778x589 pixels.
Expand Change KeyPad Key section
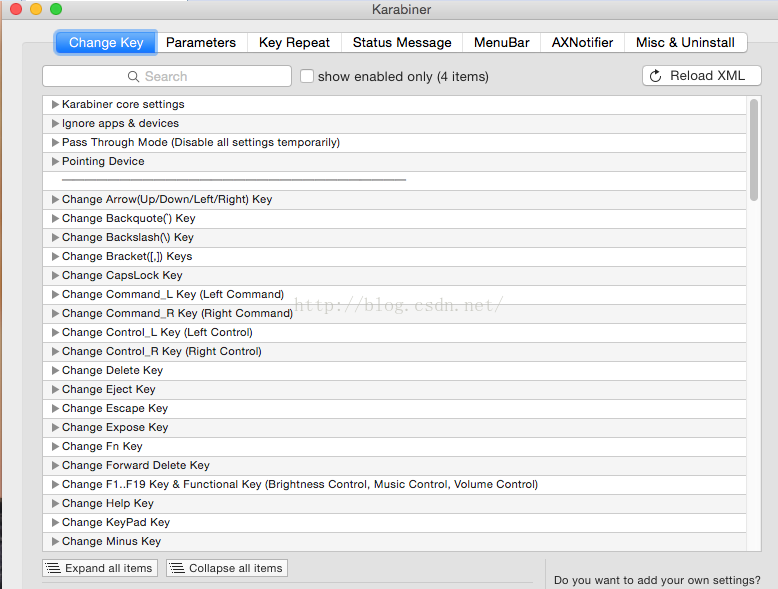[56, 523]
